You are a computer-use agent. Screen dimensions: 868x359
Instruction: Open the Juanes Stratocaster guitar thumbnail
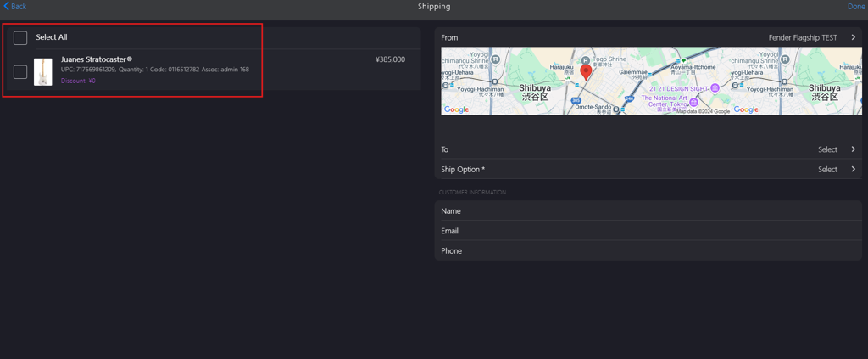point(43,72)
